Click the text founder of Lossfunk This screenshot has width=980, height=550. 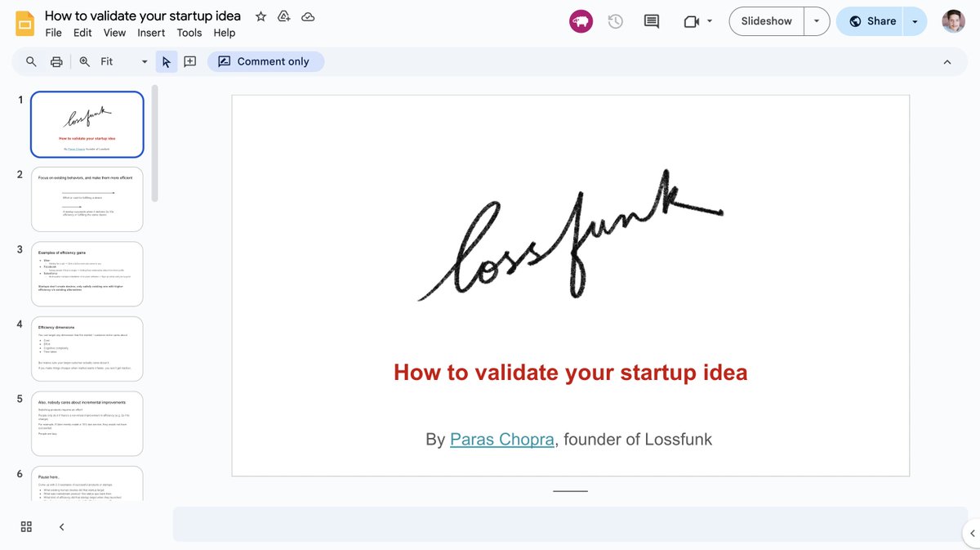coord(638,440)
